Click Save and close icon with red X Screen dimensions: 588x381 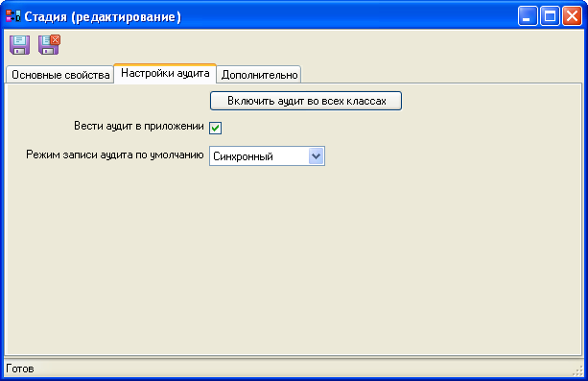[x=49, y=45]
